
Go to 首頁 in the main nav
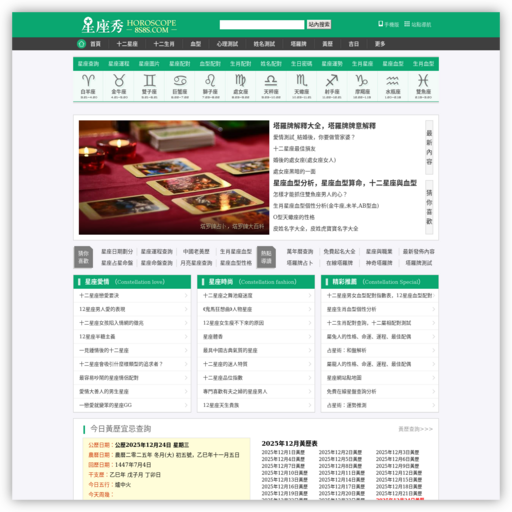(95, 44)
